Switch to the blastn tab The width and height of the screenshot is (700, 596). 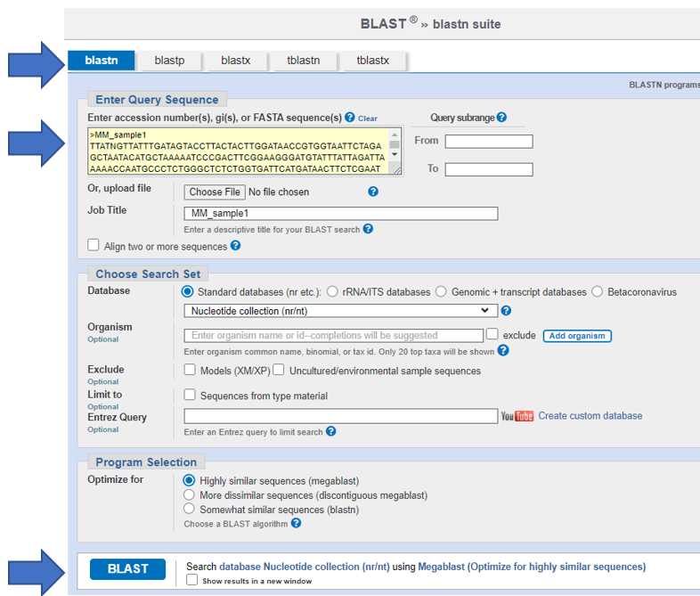point(102,61)
